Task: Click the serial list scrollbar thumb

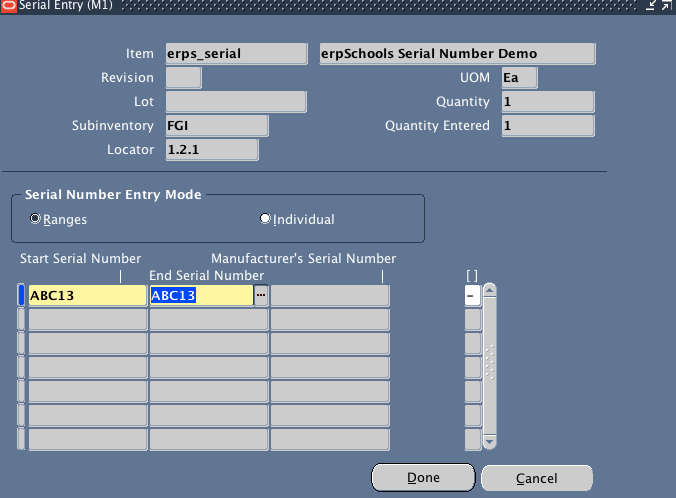Action: click(489, 366)
